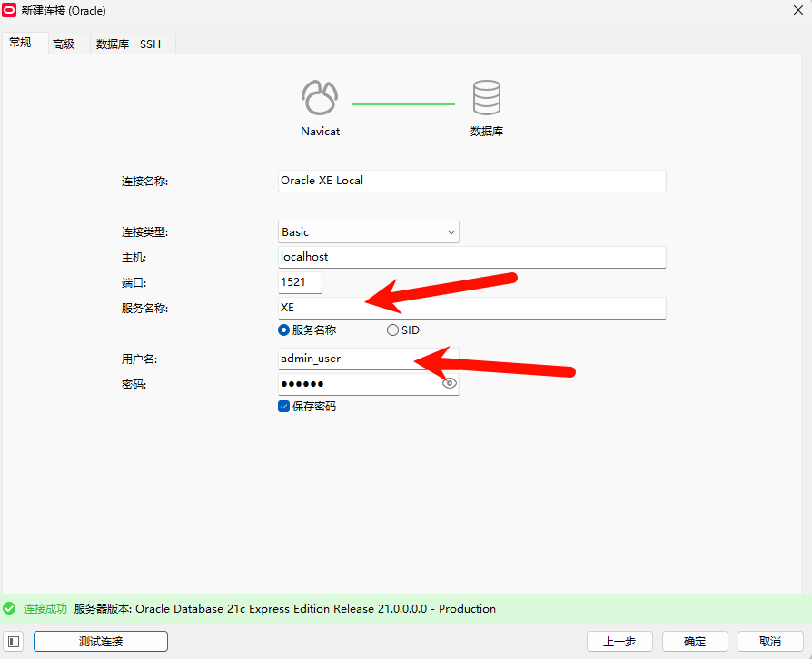Click the 密码 password field

tap(368, 384)
